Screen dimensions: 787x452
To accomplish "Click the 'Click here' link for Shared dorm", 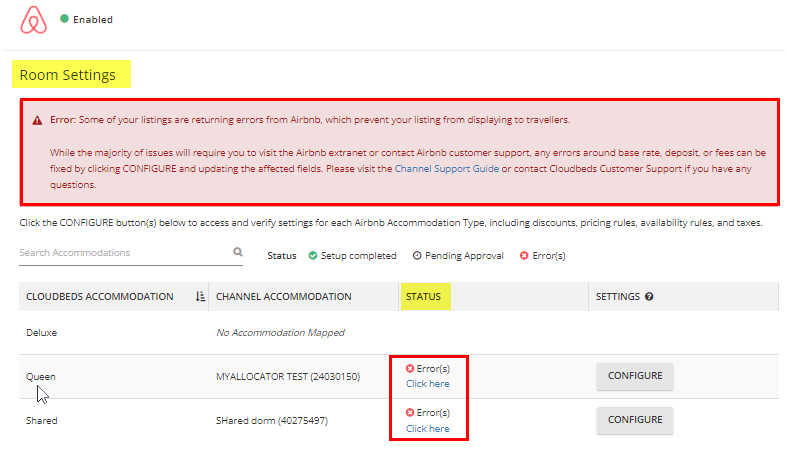I will [x=427, y=429].
